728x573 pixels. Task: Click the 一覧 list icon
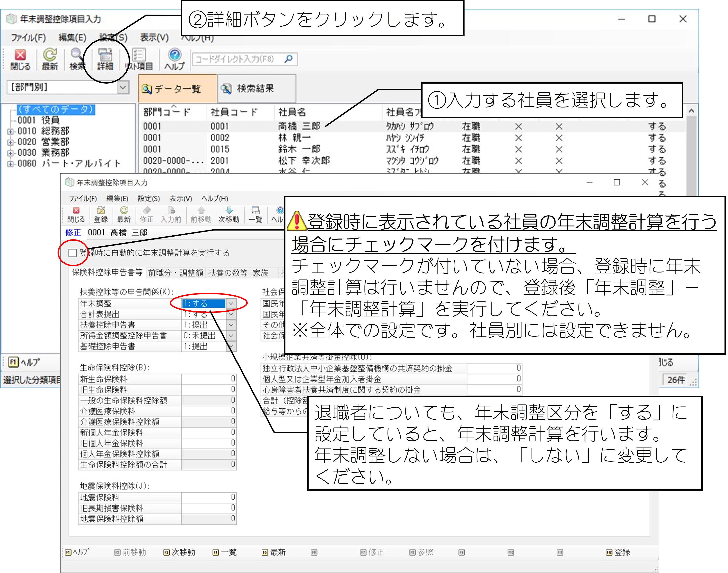click(x=255, y=214)
